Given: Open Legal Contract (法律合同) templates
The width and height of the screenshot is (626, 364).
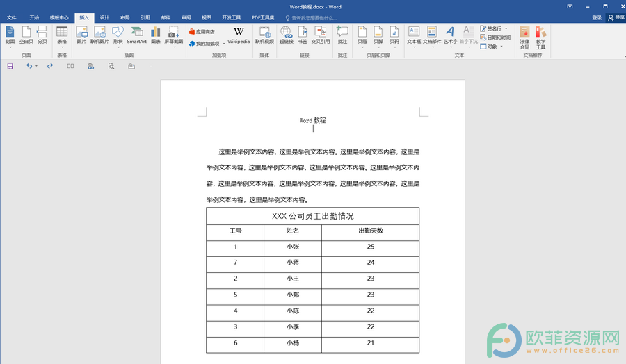Looking at the screenshot, I should (524, 38).
